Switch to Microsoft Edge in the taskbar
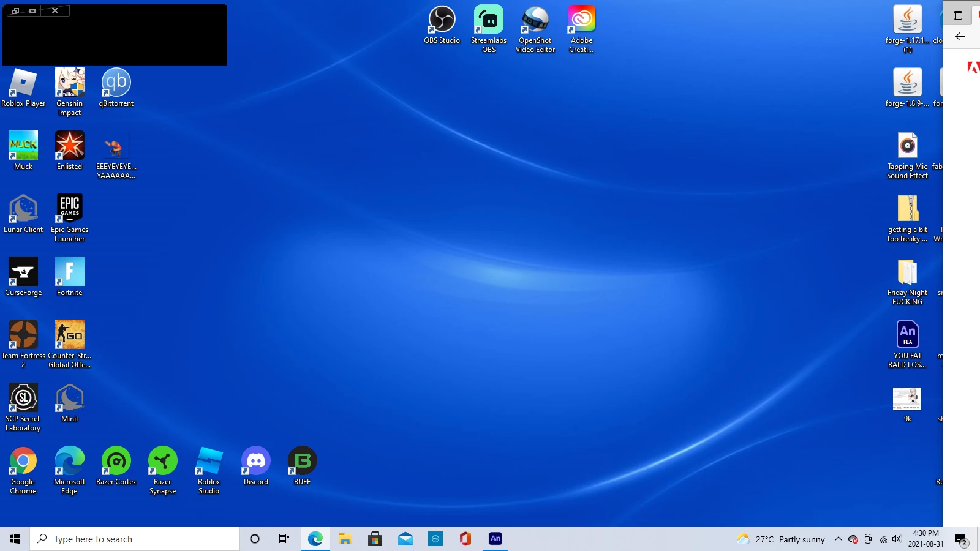Viewport: 980px width, 551px height. coord(315,539)
